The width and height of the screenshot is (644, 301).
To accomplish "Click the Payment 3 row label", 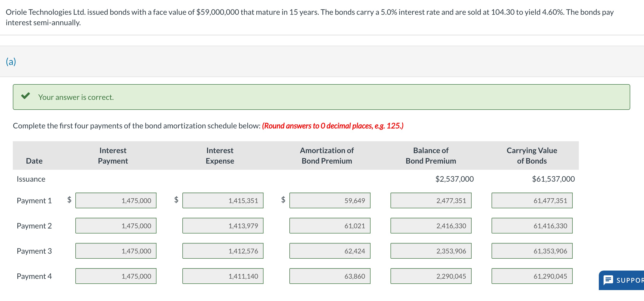I will pyautogui.click(x=34, y=251).
